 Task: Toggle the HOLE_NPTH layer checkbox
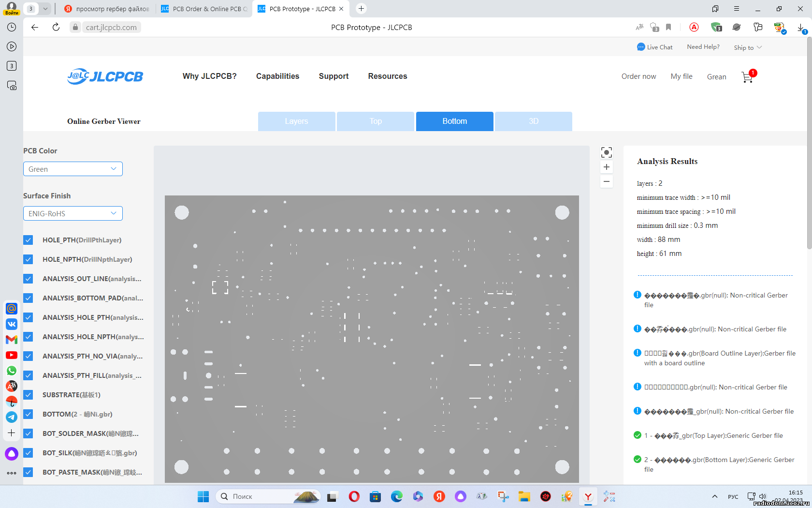28,259
